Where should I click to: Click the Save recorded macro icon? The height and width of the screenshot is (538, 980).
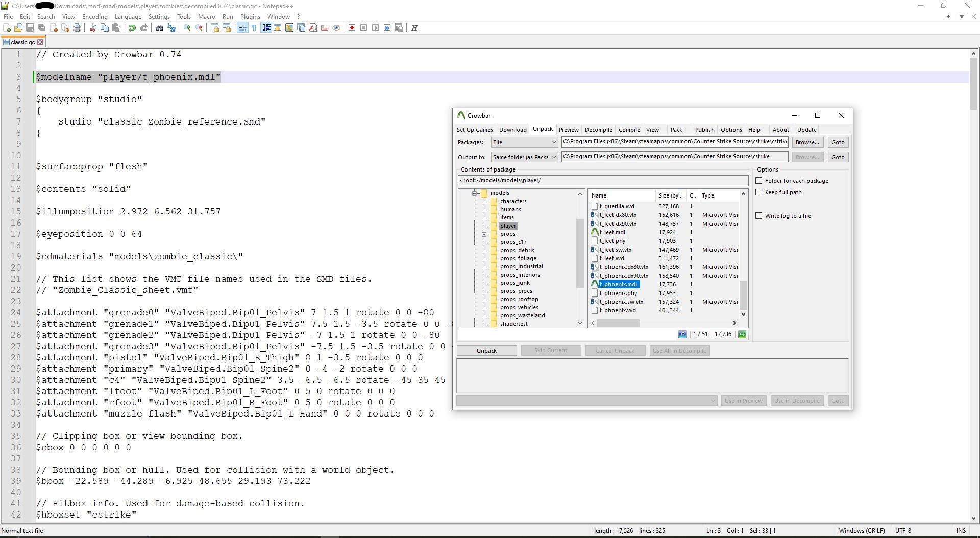tap(399, 28)
